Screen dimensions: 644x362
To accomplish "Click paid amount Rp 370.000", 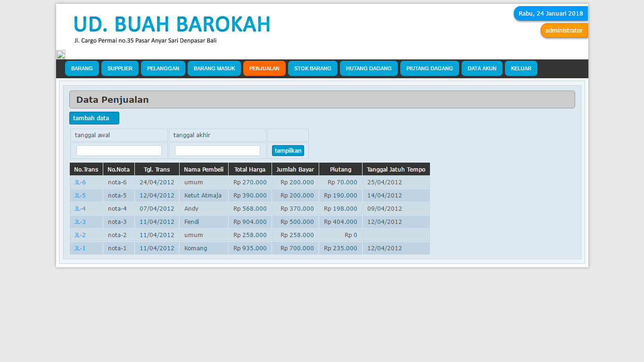I will click(297, 209).
